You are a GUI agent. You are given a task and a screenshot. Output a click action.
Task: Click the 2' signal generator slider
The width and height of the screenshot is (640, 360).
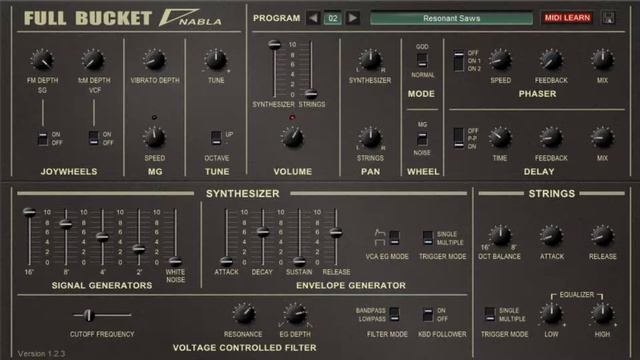[x=139, y=249]
